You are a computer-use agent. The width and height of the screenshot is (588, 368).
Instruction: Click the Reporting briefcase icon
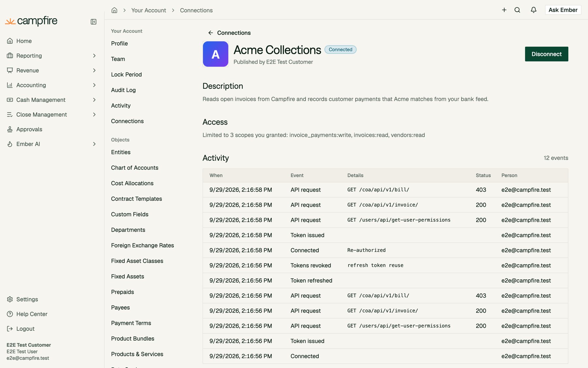(10, 56)
